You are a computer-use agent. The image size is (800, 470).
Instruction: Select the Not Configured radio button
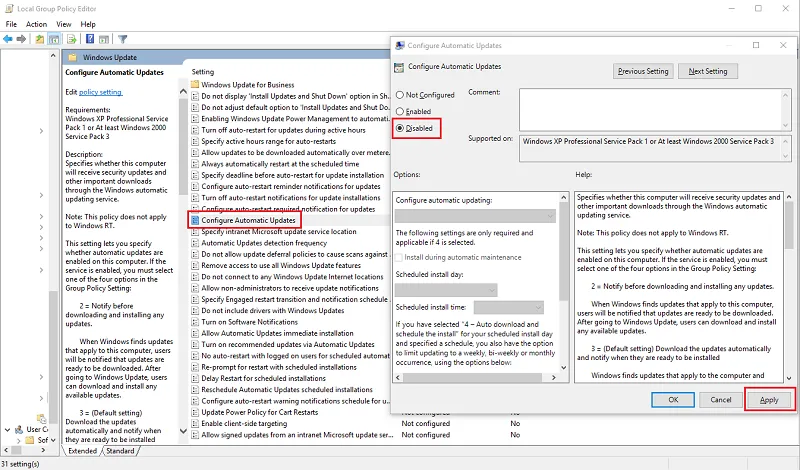(x=400, y=95)
